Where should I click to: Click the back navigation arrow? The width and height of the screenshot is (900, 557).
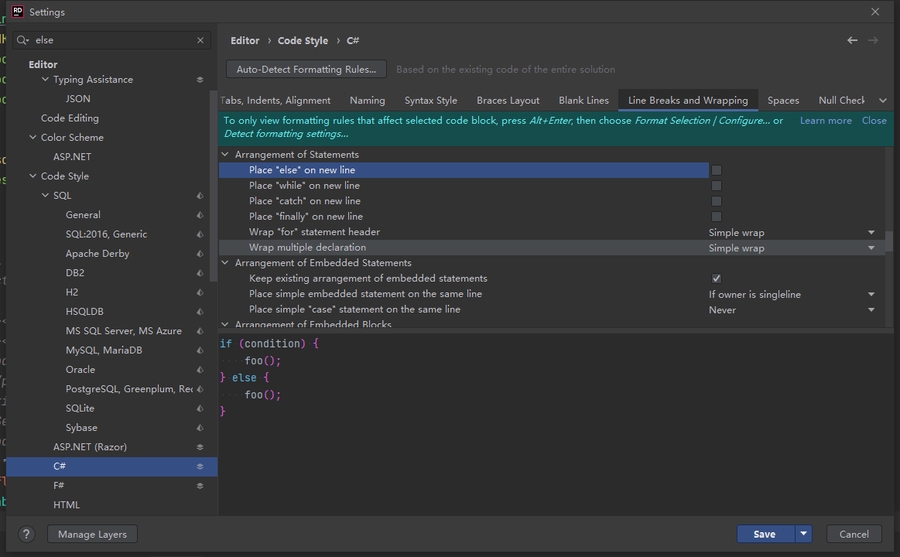coord(852,40)
